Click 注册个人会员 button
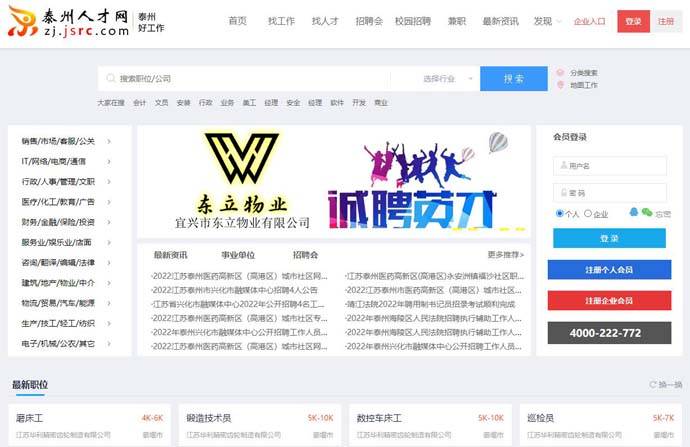 [609, 270]
